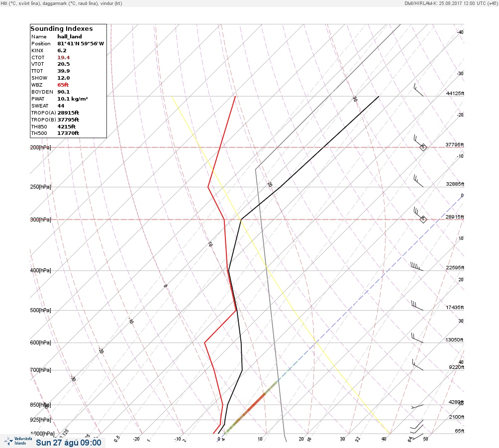Click the wind barb at 32885ft

pos(418,181)
